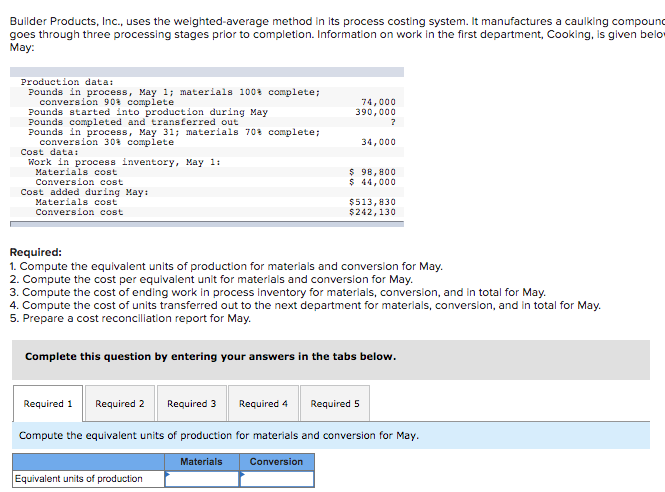Screen dimensions: 665x492
Task: Click the Conversion equivalent units input field
Action: [277, 479]
